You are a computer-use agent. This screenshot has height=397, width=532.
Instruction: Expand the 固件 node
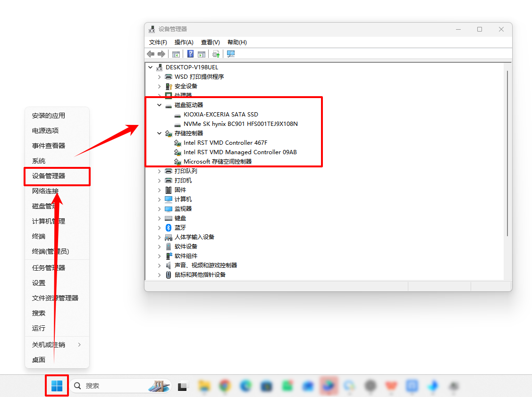pos(159,190)
